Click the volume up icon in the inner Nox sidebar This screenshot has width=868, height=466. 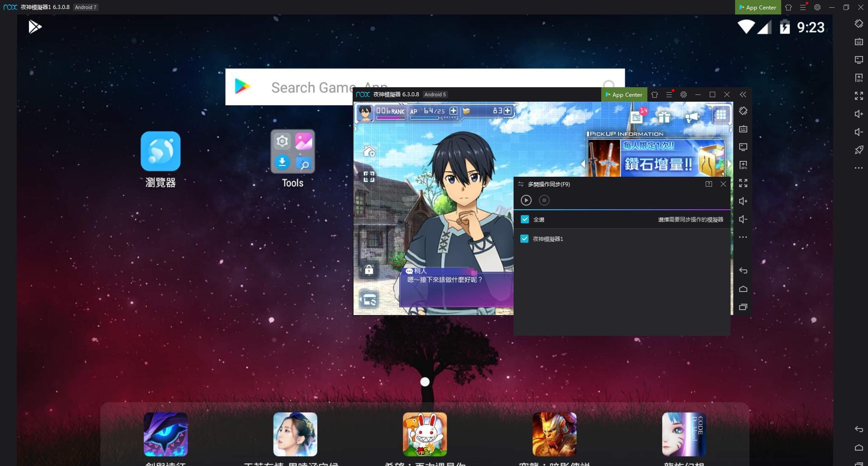point(743,201)
